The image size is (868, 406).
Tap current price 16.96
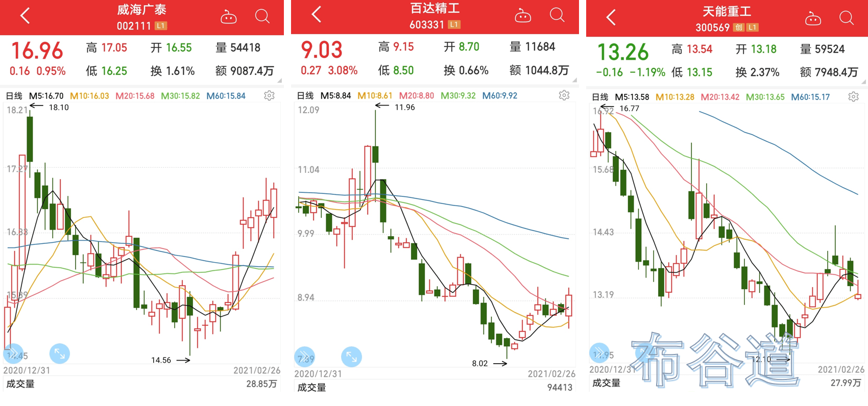(37, 51)
